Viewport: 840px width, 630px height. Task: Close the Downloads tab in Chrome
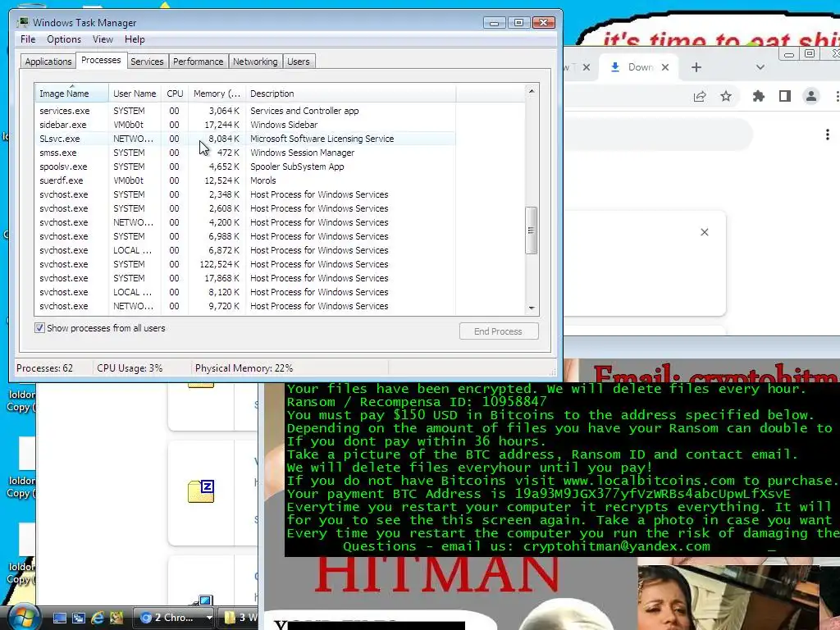click(x=665, y=67)
